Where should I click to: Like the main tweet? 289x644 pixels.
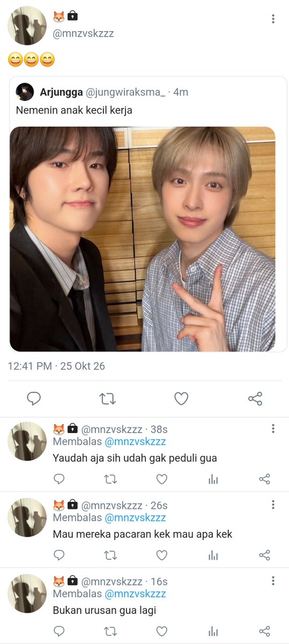tap(181, 398)
